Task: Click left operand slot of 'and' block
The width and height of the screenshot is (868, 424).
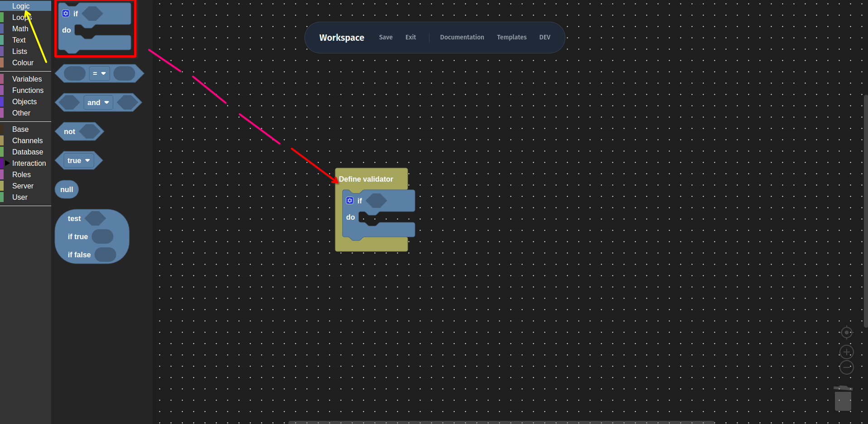Action: click(69, 102)
